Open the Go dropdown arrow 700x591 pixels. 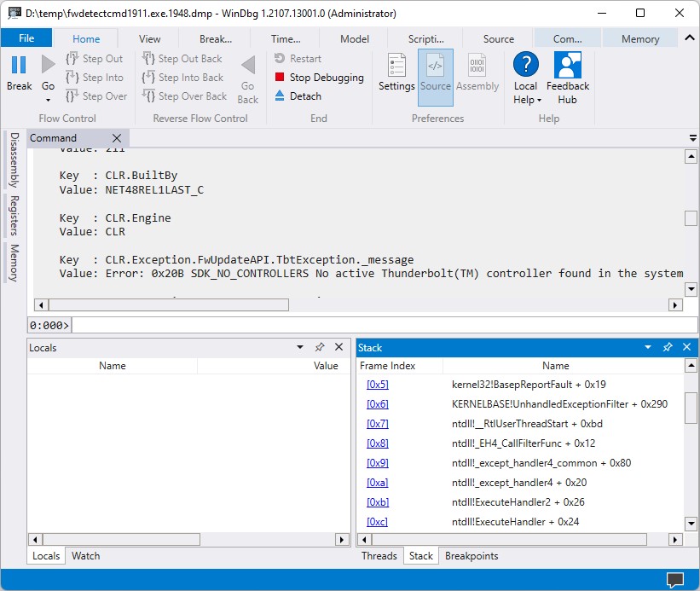click(48, 100)
